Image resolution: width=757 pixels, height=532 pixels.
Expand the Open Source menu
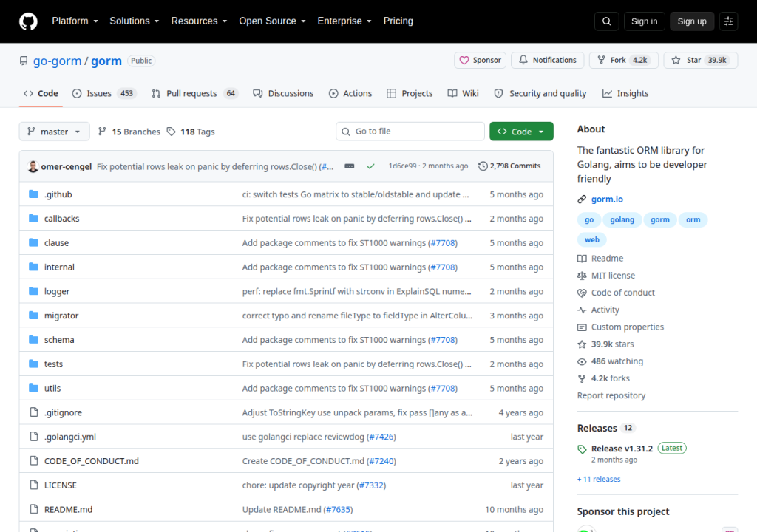coord(272,21)
